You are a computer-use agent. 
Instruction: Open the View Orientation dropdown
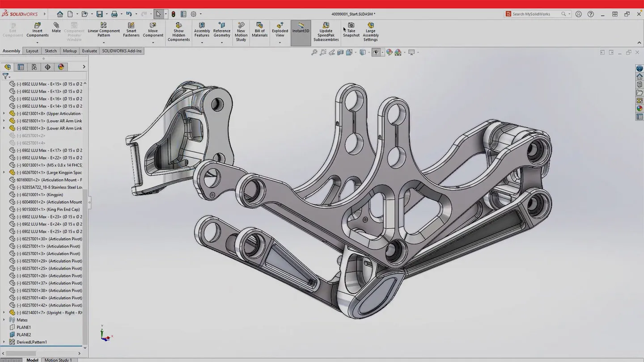(356, 52)
